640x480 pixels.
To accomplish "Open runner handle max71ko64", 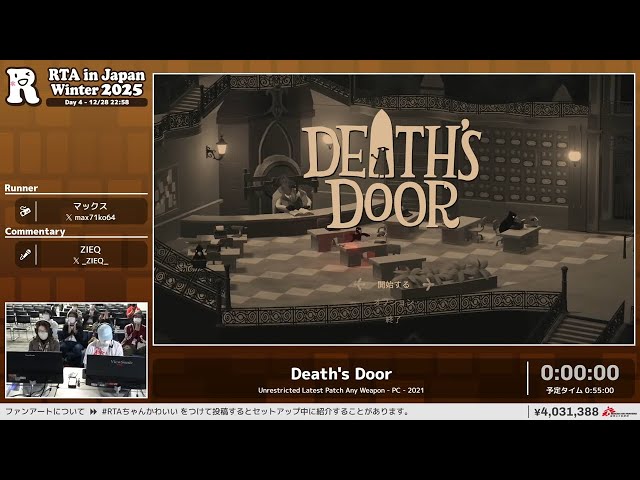I will pyautogui.click(x=95, y=218).
